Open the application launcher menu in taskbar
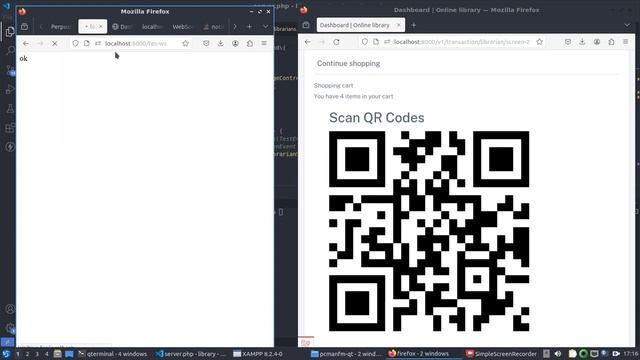Screen dimensions: 640x360 (x=6, y=354)
